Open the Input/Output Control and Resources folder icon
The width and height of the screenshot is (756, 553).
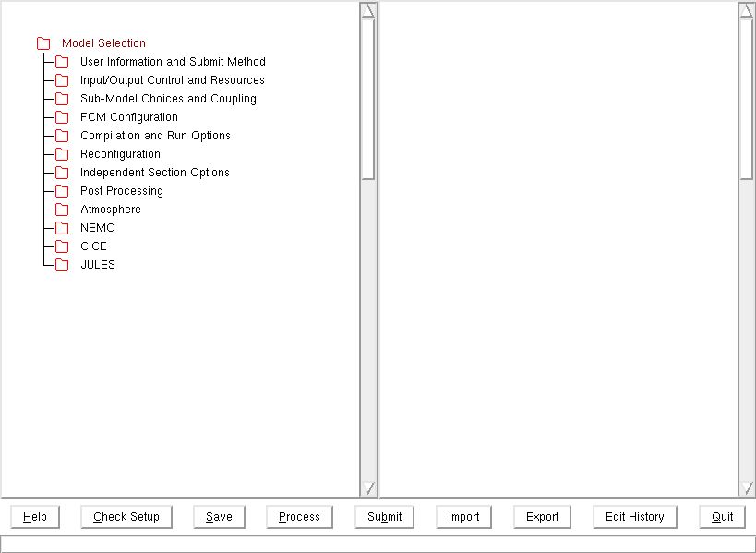(62, 80)
